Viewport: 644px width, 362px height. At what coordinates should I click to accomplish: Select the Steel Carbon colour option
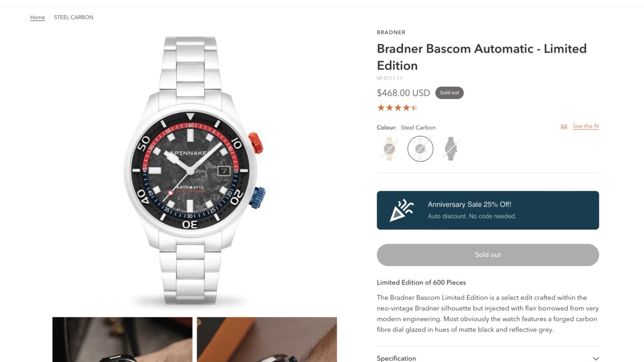(420, 149)
